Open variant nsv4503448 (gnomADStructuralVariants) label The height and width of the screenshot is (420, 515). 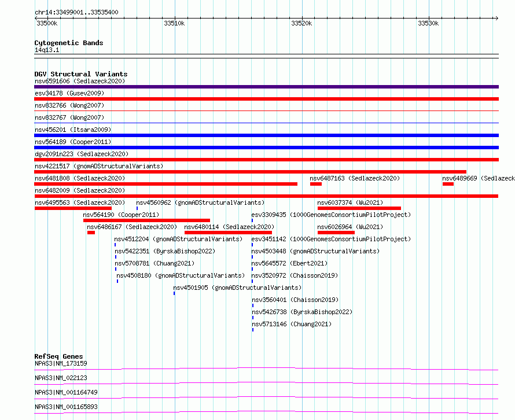[315, 251]
